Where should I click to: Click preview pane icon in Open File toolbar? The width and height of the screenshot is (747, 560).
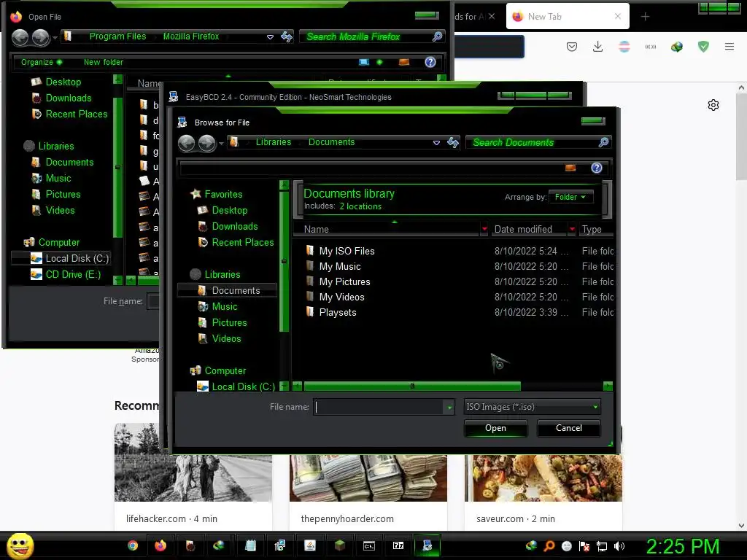404,62
